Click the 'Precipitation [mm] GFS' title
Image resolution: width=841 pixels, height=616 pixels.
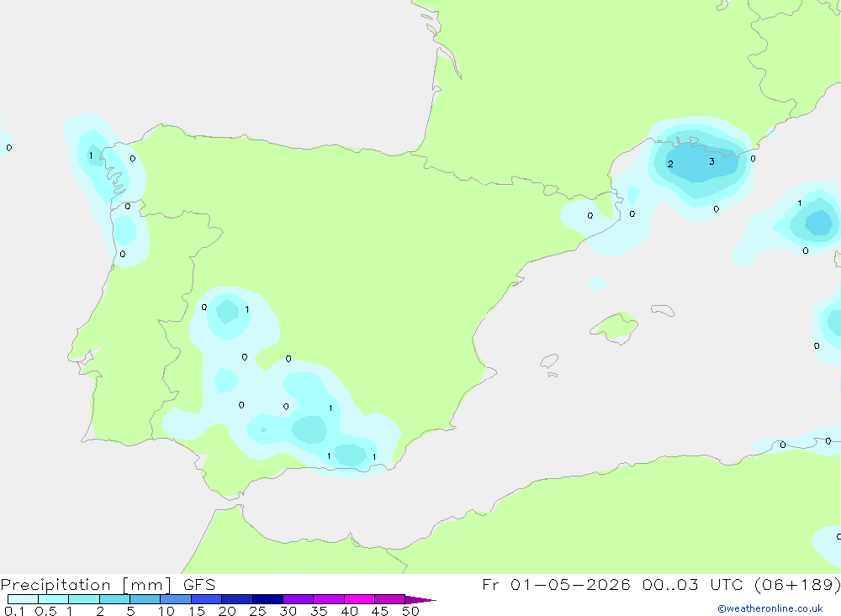pos(108,584)
